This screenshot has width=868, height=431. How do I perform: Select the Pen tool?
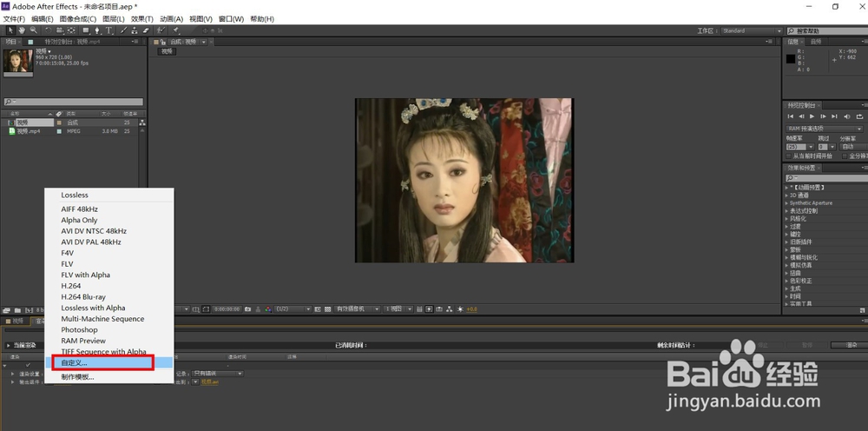click(x=97, y=30)
